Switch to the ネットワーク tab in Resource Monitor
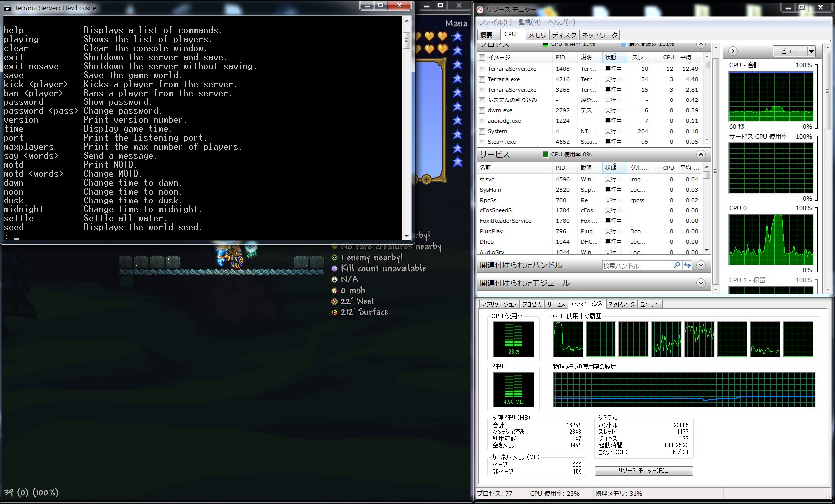The width and height of the screenshot is (835, 504). (599, 35)
